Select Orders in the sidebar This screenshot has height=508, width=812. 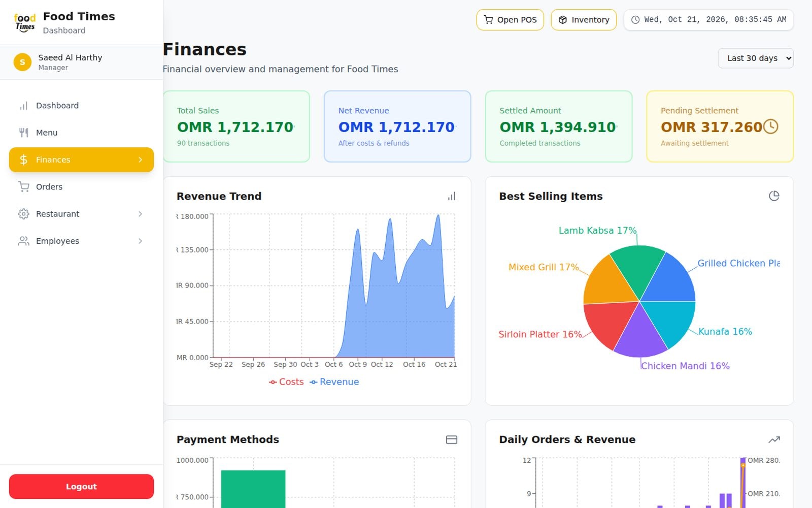click(81, 186)
